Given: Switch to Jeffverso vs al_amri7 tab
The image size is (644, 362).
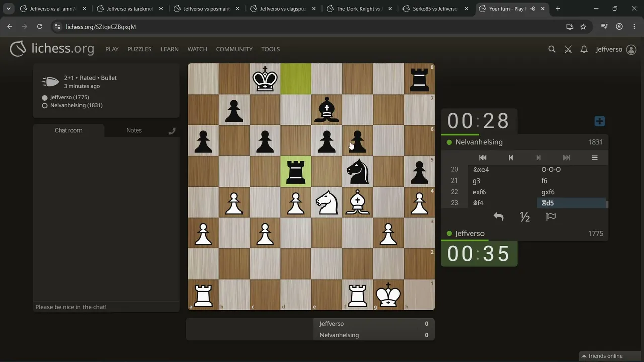Looking at the screenshot, I should pyautogui.click(x=53, y=9).
